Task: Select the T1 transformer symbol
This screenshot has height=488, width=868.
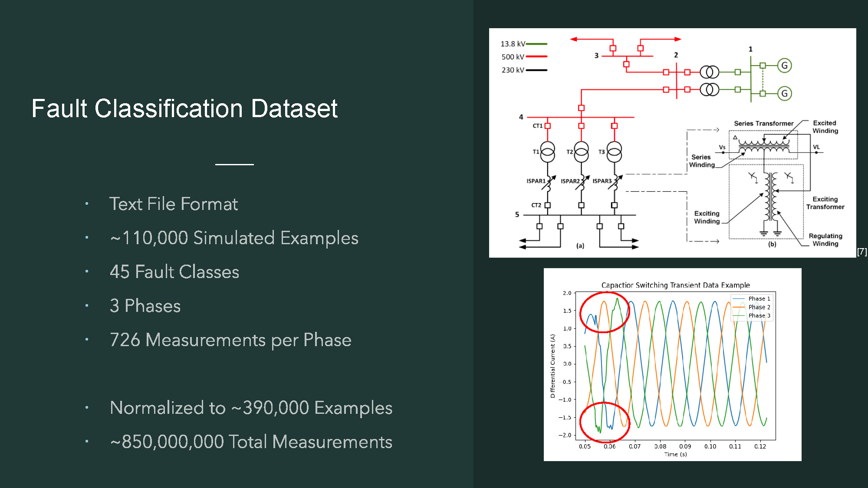Action: pyautogui.click(x=547, y=152)
